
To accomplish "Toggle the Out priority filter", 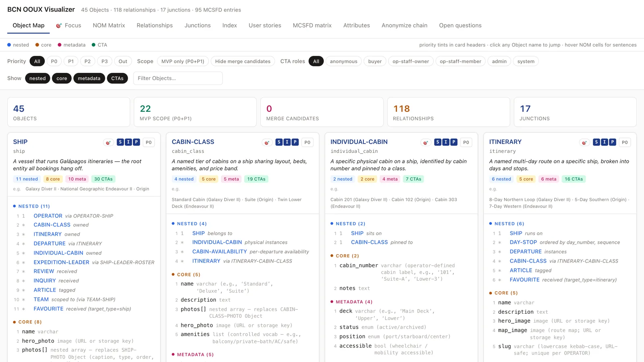I will click(123, 62).
